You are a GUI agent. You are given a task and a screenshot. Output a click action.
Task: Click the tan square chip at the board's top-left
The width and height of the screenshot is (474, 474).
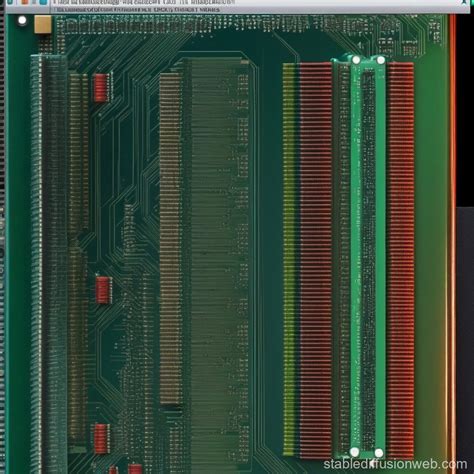coord(43,24)
